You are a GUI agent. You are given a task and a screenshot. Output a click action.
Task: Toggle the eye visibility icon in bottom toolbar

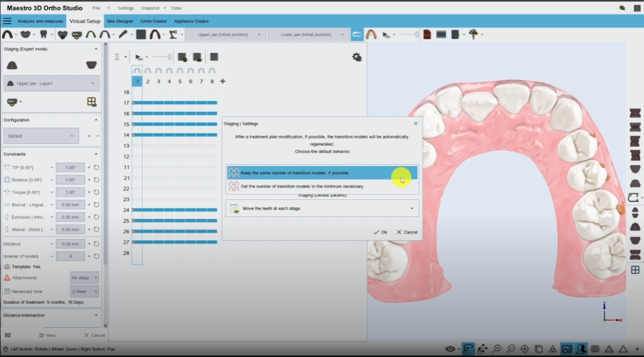[x=450, y=349]
